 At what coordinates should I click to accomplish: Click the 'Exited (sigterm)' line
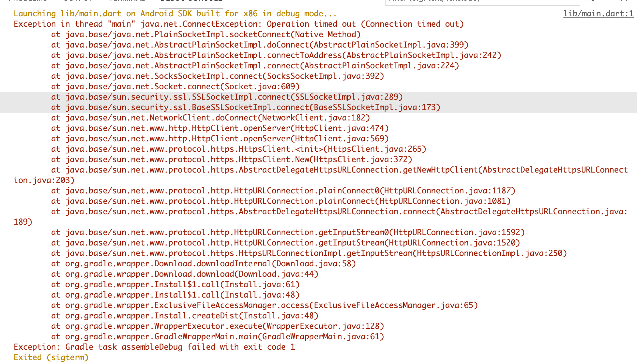click(x=51, y=357)
